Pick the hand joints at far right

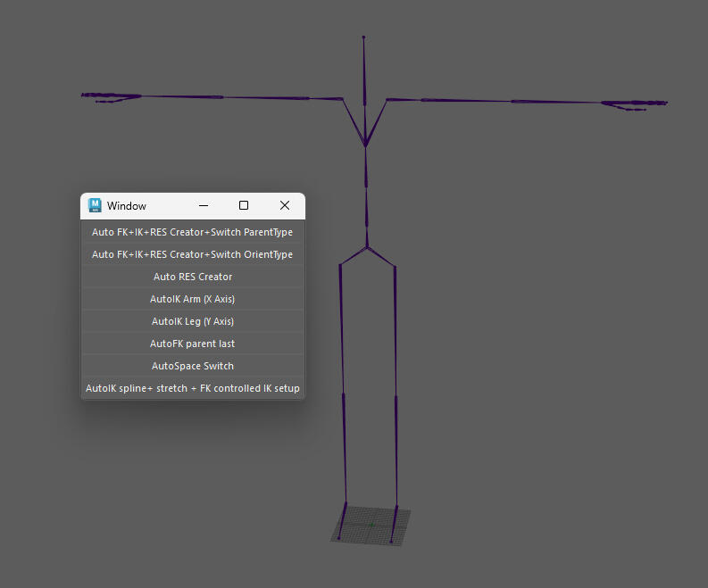click(634, 105)
